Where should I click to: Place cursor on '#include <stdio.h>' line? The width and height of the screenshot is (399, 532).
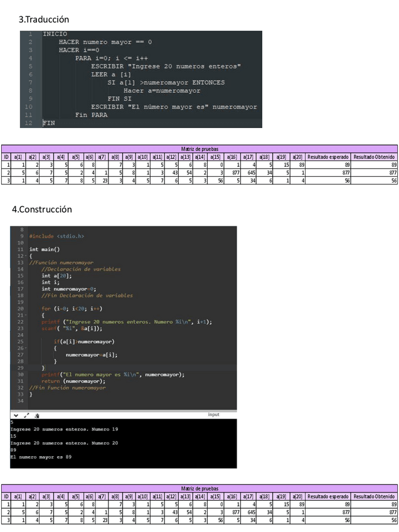(x=56, y=237)
